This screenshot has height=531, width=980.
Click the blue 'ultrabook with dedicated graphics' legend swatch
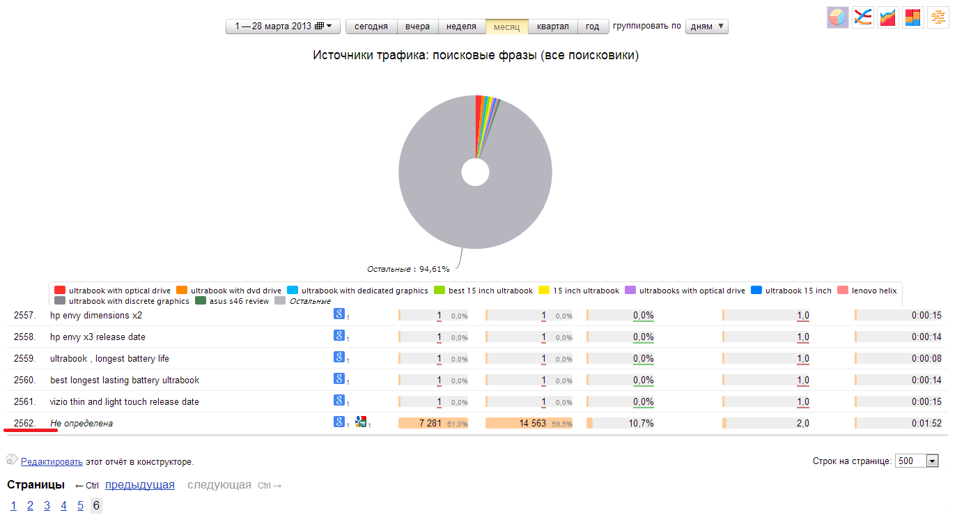[x=293, y=291]
